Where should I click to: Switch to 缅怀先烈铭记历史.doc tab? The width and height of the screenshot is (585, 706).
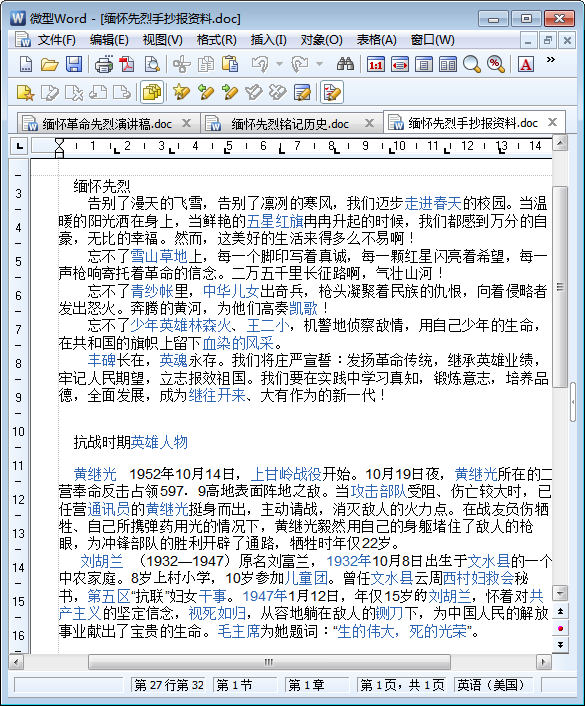tap(290, 124)
